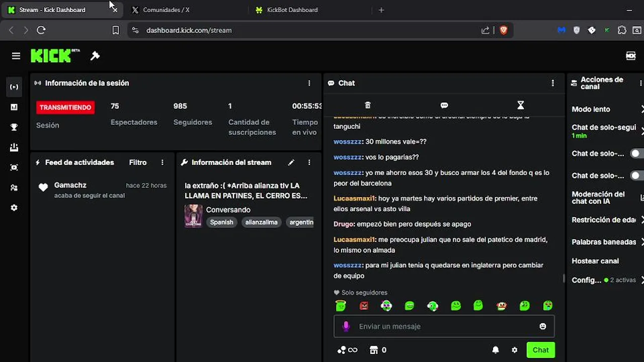Open the browser extensions puzzle icon

[x=622, y=30]
